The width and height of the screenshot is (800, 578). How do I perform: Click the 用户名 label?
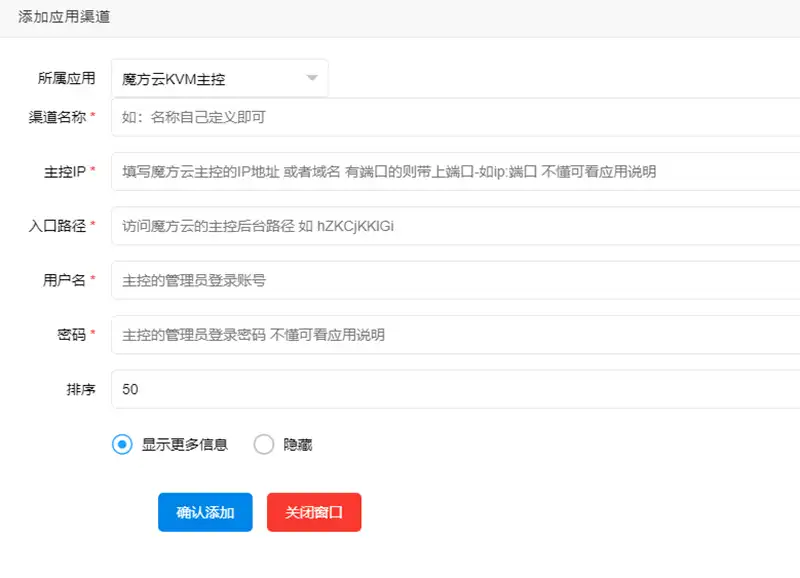(64, 280)
